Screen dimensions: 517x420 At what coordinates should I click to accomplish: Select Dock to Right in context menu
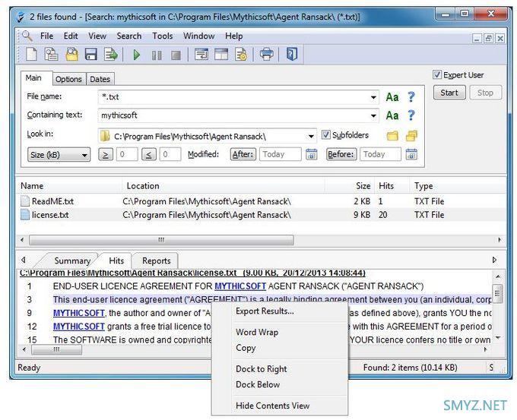[x=261, y=369]
